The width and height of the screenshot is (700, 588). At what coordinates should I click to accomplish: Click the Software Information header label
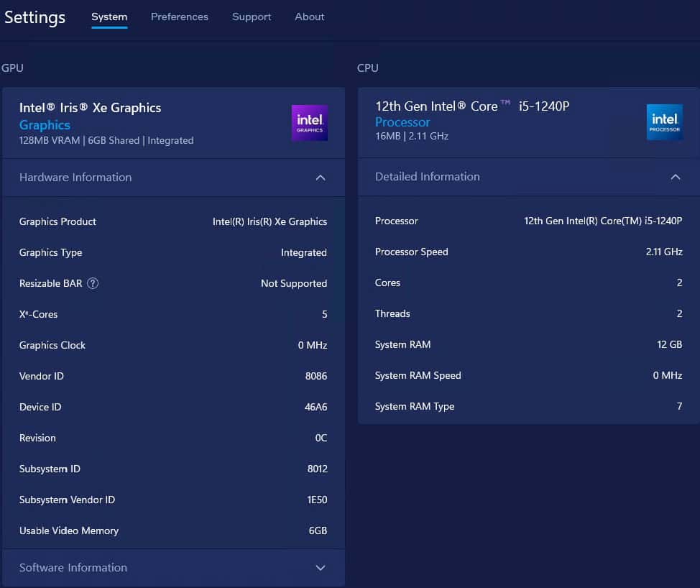click(73, 567)
